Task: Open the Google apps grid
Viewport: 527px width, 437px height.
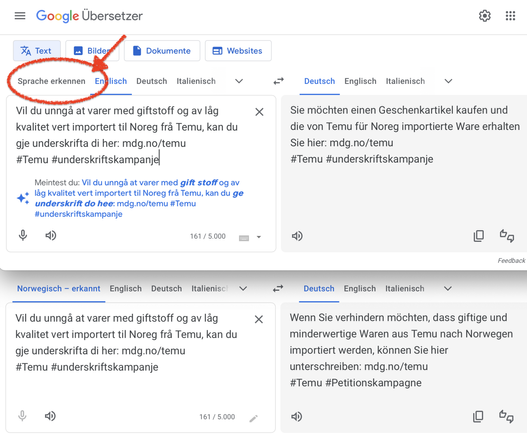Action: tap(510, 16)
